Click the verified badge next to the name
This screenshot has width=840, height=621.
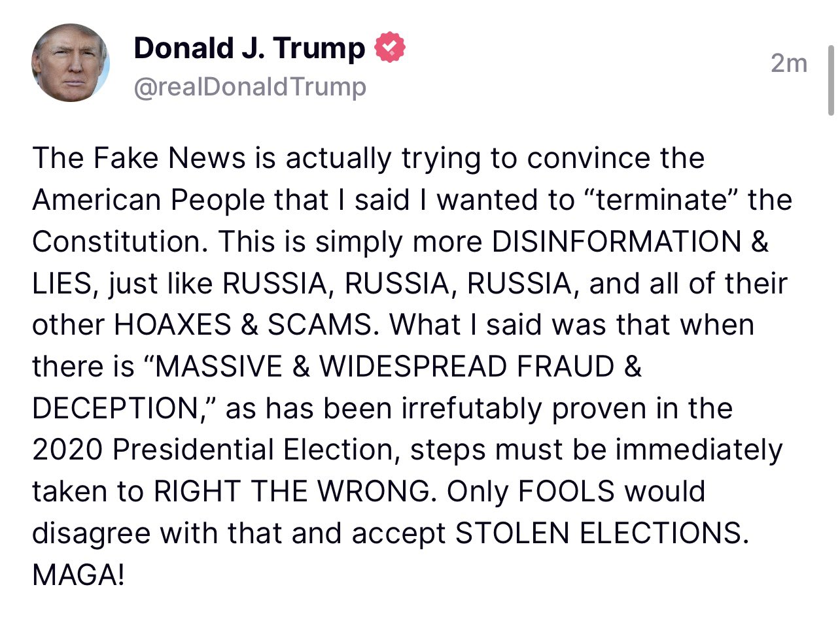click(x=390, y=49)
